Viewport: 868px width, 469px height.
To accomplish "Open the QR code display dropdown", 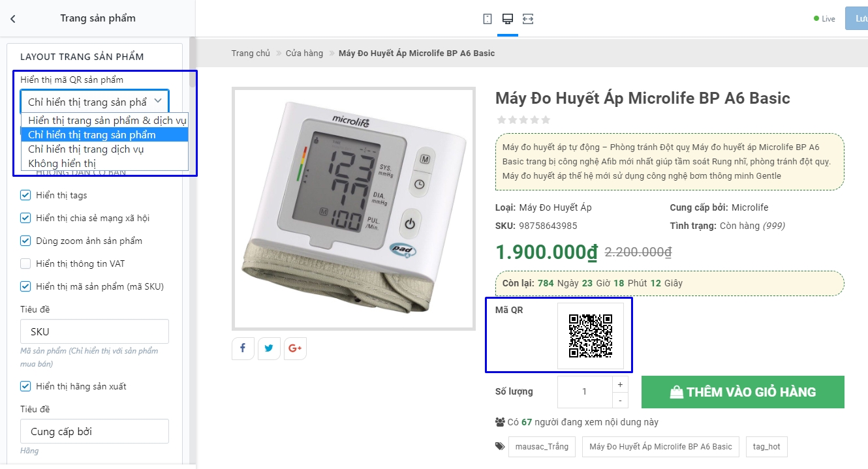I will coord(95,102).
